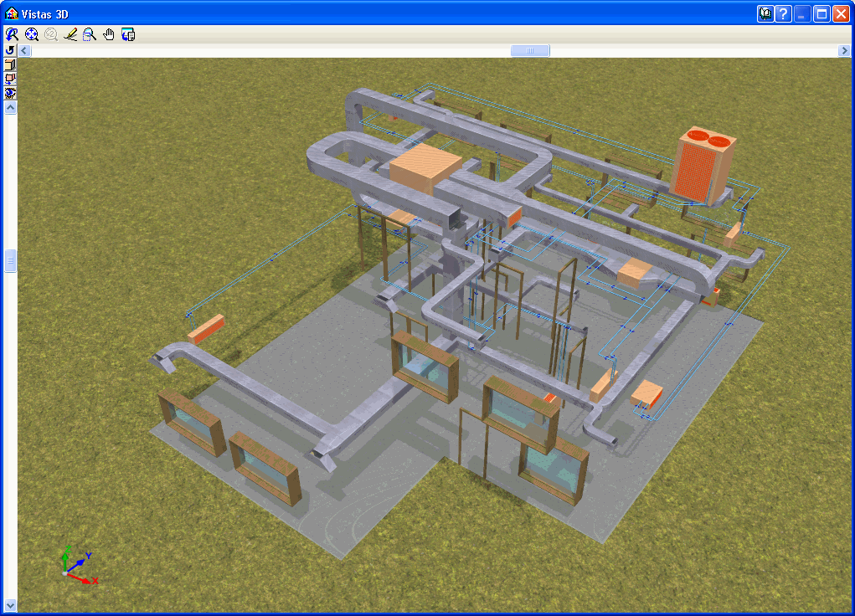Maximize the Vistas 3D window

point(822,13)
